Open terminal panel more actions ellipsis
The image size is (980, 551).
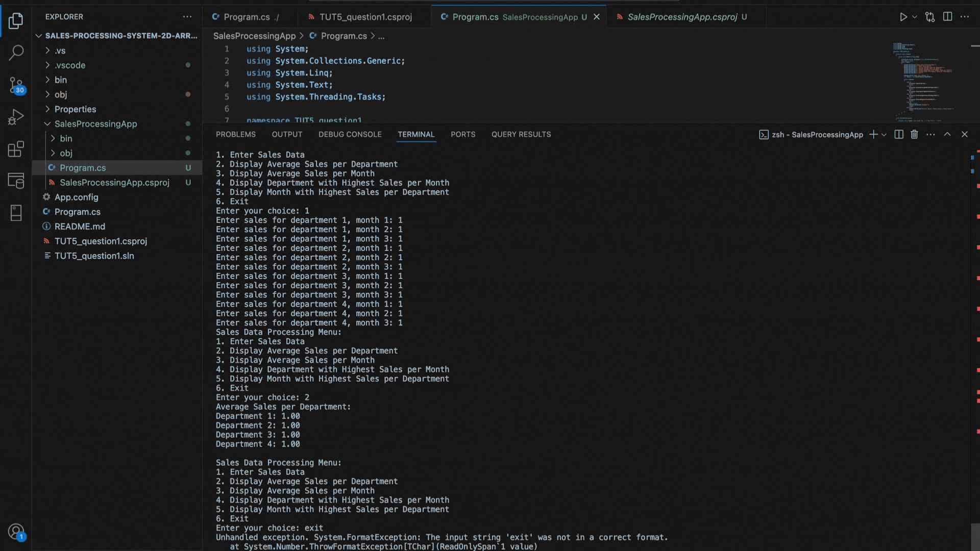(x=930, y=134)
